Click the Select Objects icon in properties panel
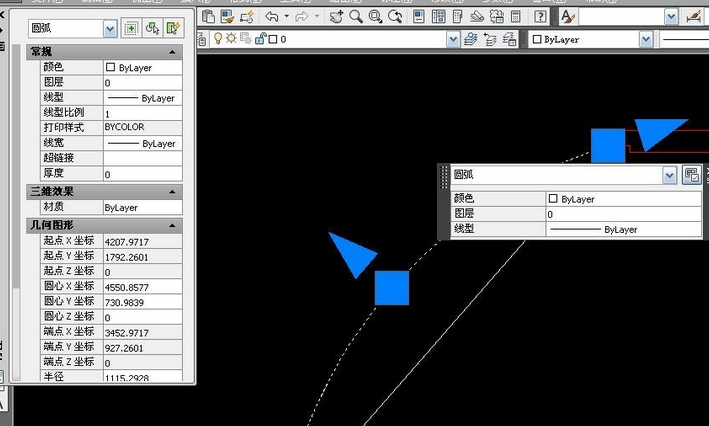 (152, 29)
